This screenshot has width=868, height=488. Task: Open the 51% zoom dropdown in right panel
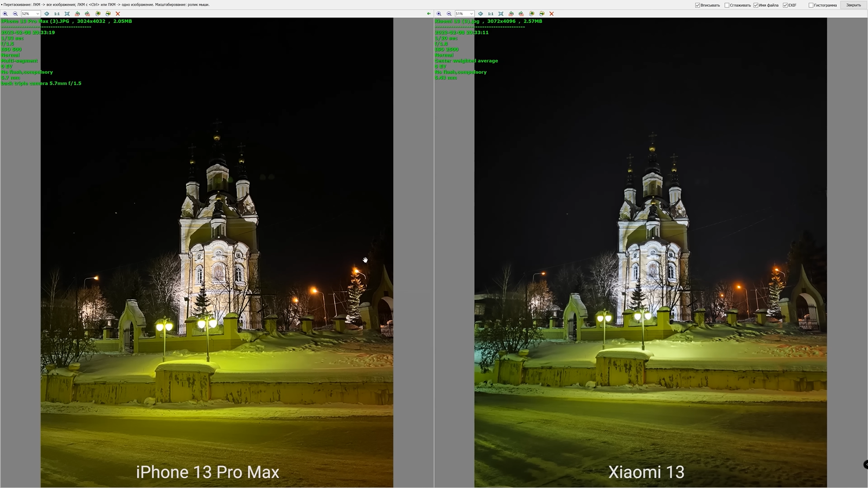click(471, 14)
